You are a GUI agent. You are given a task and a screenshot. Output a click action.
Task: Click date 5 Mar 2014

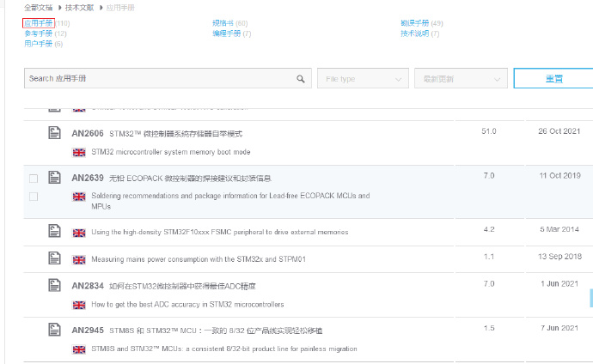pyautogui.click(x=559, y=229)
